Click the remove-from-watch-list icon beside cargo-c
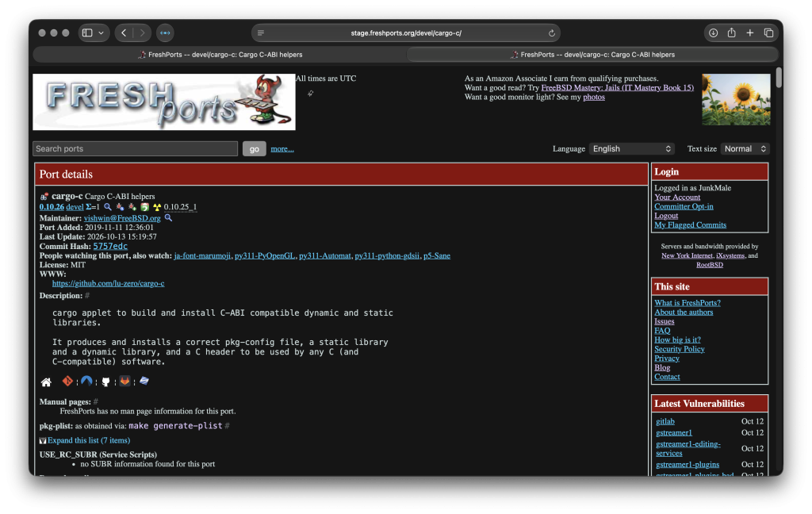 click(44, 197)
